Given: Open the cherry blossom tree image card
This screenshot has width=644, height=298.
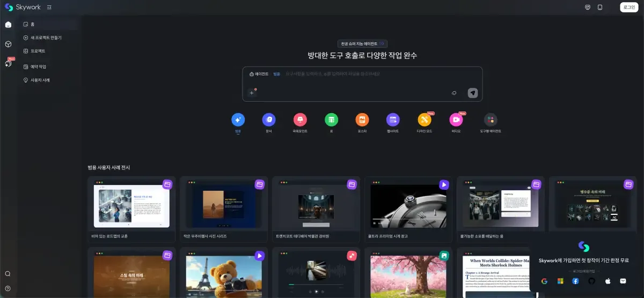Looking at the screenshot, I should [408, 272].
